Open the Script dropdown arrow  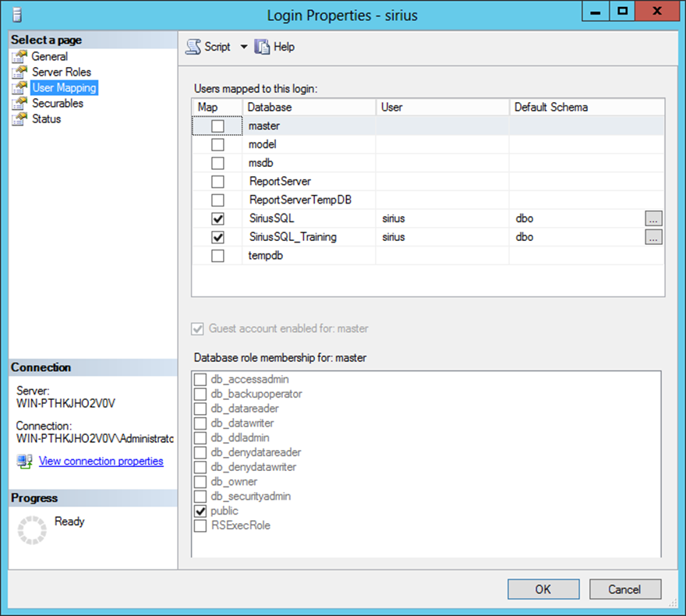(x=243, y=47)
